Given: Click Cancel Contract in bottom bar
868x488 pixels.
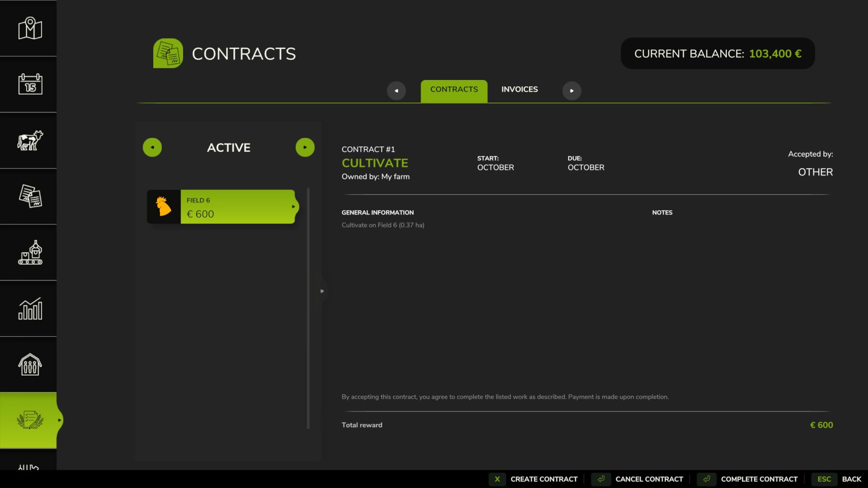Looking at the screenshot, I should (648, 479).
